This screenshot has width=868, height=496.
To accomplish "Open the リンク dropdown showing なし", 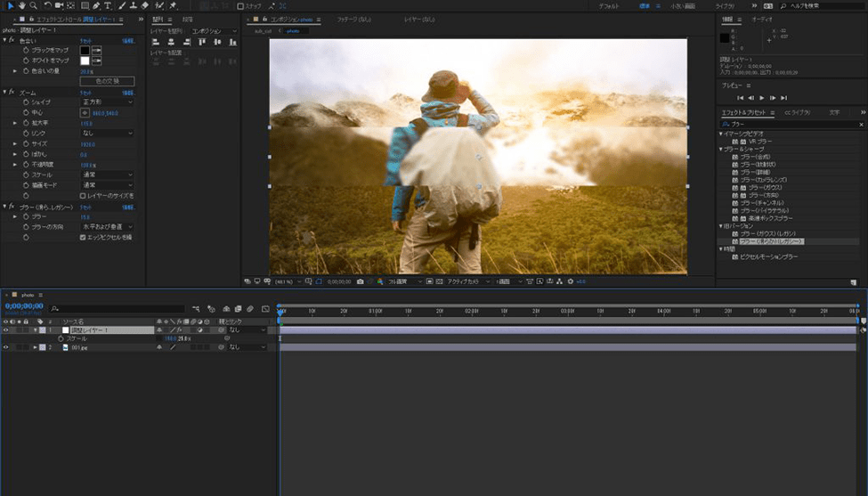I will coord(108,134).
